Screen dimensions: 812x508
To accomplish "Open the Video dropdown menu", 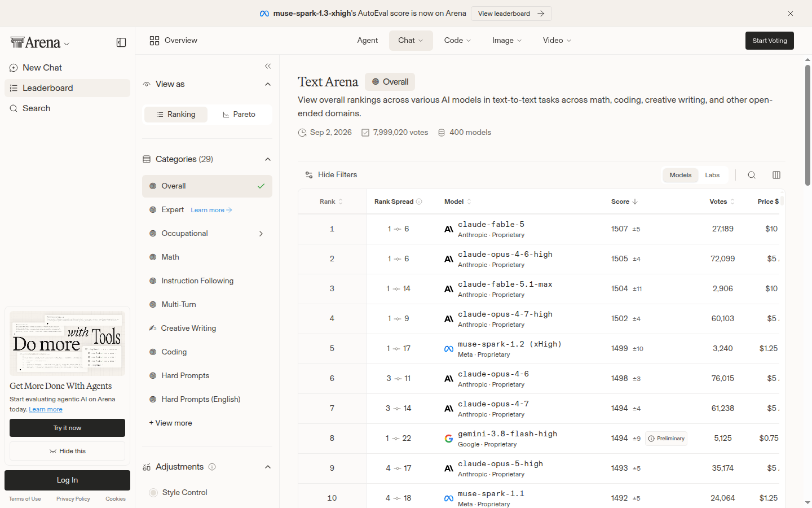I will coord(557,41).
